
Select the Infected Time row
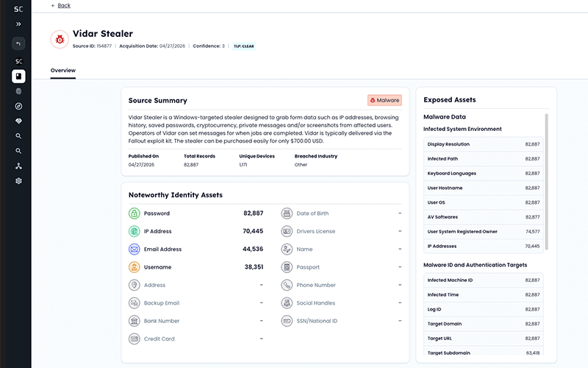click(x=484, y=295)
